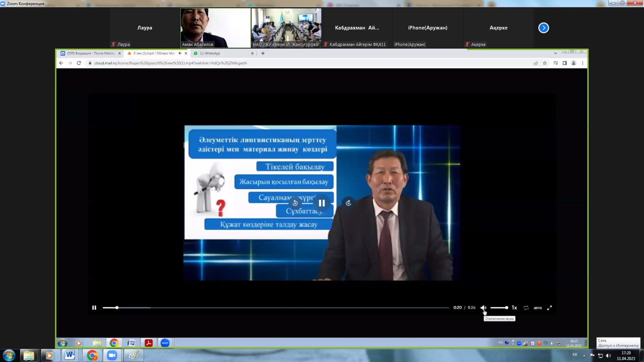The width and height of the screenshot is (644, 362).
Task: Expand the browser tab search chevron
Action: click(556, 53)
